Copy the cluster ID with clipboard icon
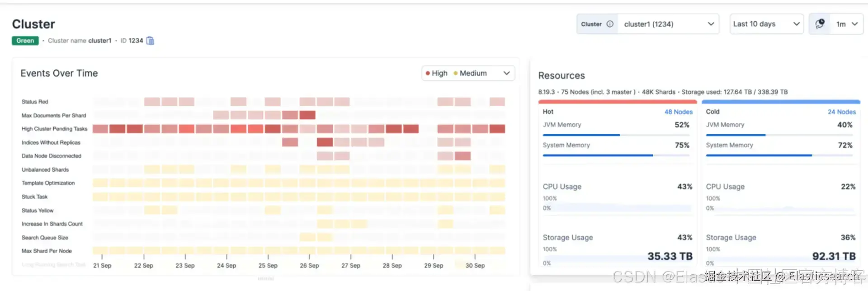 [150, 41]
